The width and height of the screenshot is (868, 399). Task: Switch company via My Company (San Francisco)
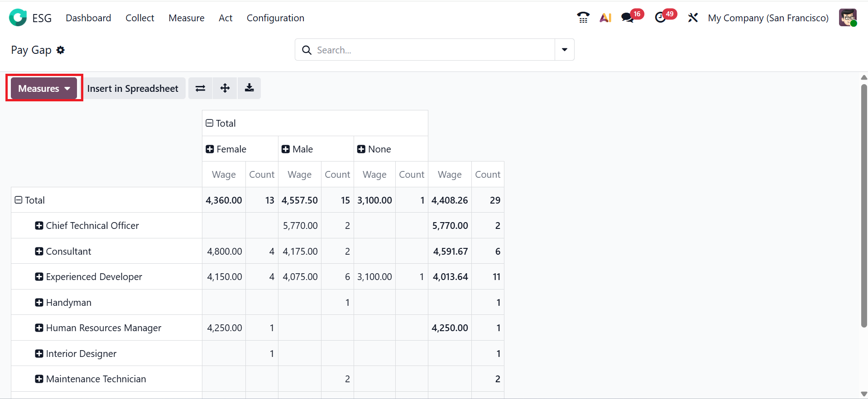(768, 18)
